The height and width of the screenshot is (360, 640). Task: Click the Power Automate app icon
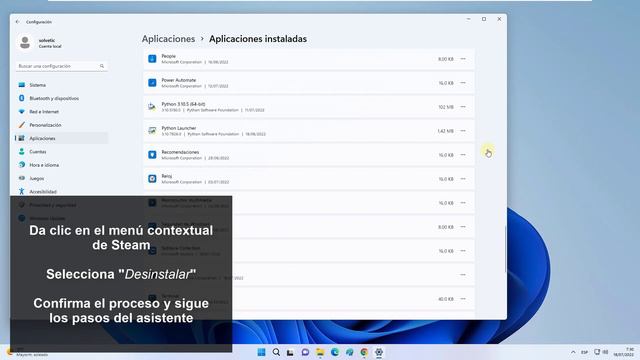152,83
